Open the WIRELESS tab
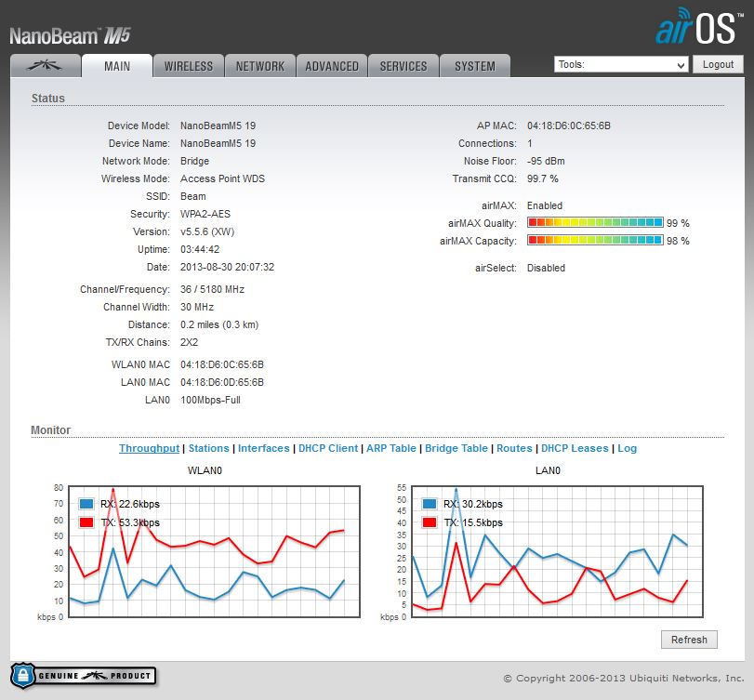This screenshot has height=700, width=754. pos(189,66)
